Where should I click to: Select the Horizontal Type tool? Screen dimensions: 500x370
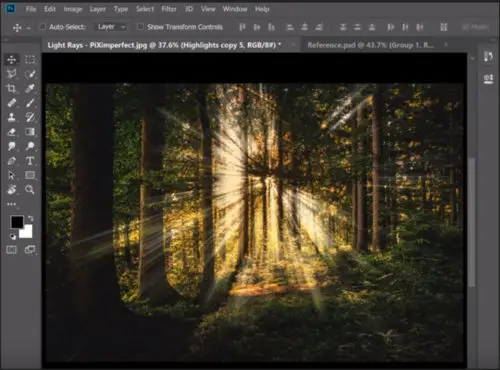pyautogui.click(x=30, y=161)
